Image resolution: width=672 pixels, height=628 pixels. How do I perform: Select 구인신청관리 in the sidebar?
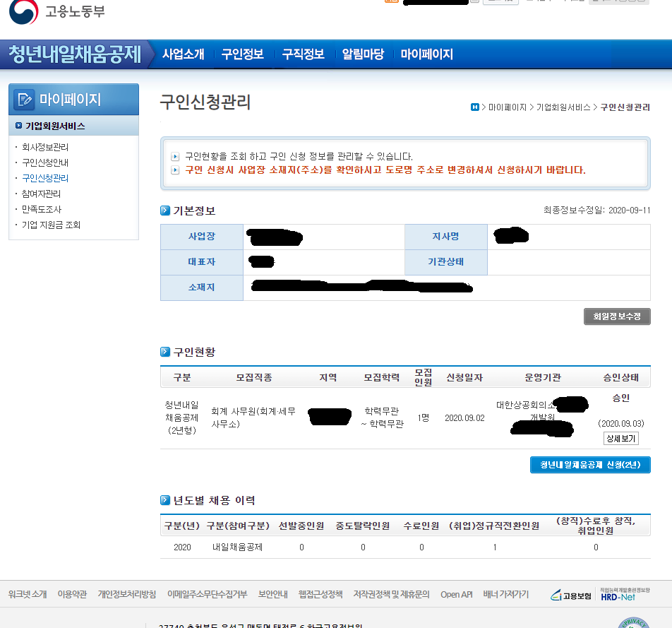45,178
